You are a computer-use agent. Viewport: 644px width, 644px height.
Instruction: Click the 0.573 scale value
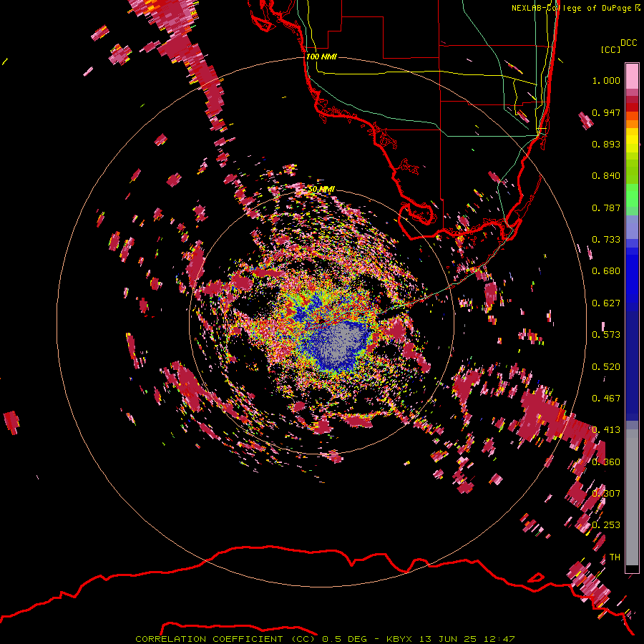[606, 335]
